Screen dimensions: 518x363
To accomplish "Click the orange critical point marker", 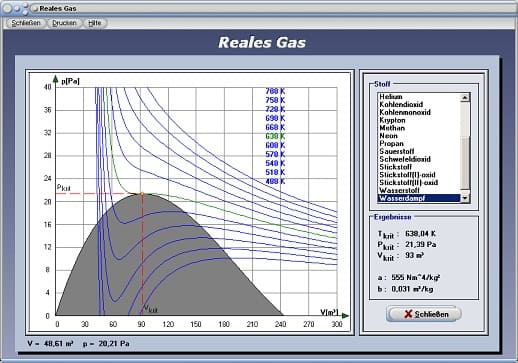I will click(142, 194).
